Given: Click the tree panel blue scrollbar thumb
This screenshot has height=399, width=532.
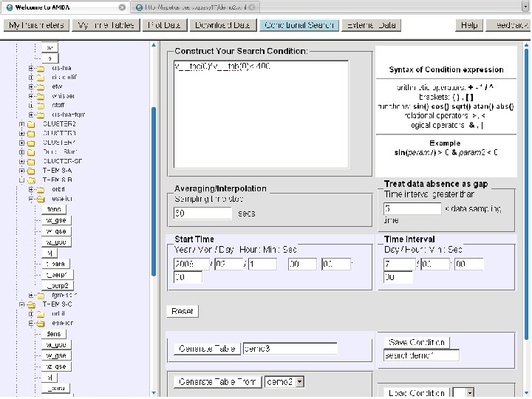Looking at the screenshot, I should coord(154,191).
